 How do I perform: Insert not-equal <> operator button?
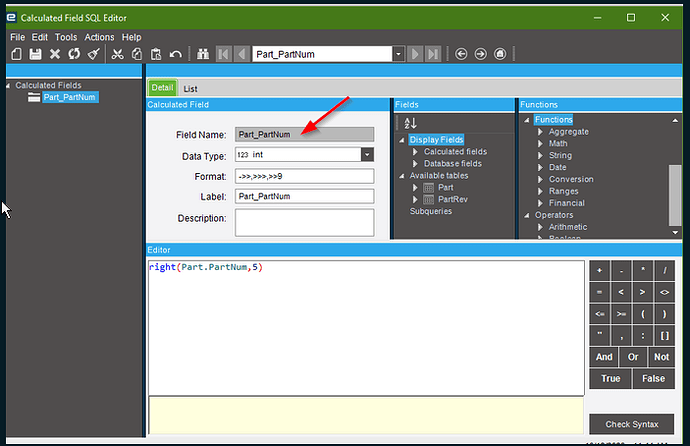point(664,292)
